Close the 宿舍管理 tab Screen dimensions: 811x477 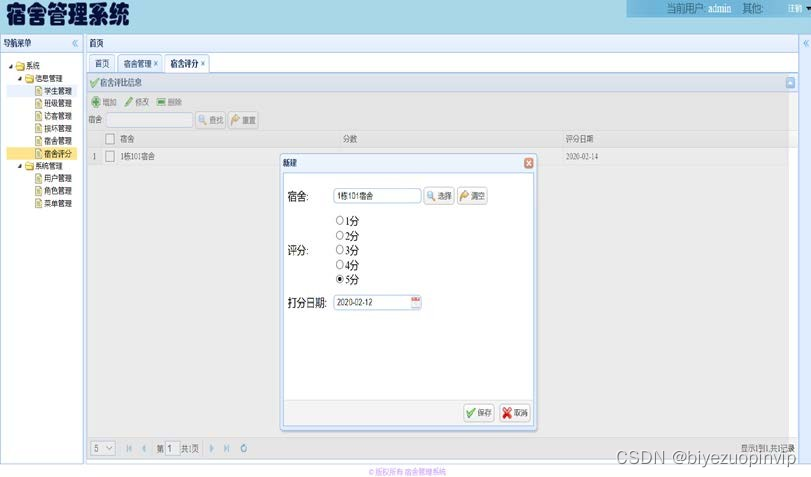pyautogui.click(x=156, y=63)
